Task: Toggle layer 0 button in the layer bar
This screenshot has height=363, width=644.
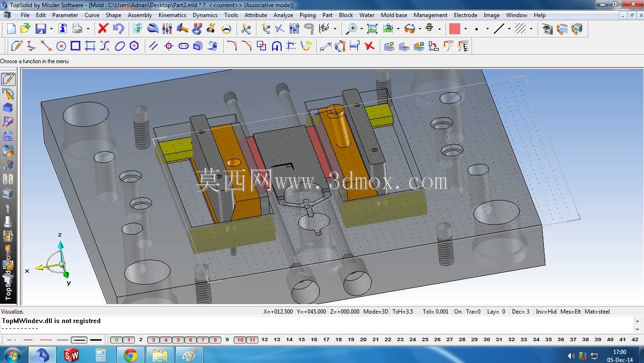Action: click(x=116, y=340)
